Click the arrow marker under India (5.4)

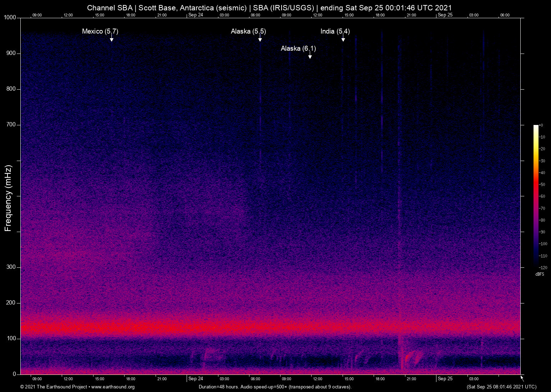coord(343,39)
